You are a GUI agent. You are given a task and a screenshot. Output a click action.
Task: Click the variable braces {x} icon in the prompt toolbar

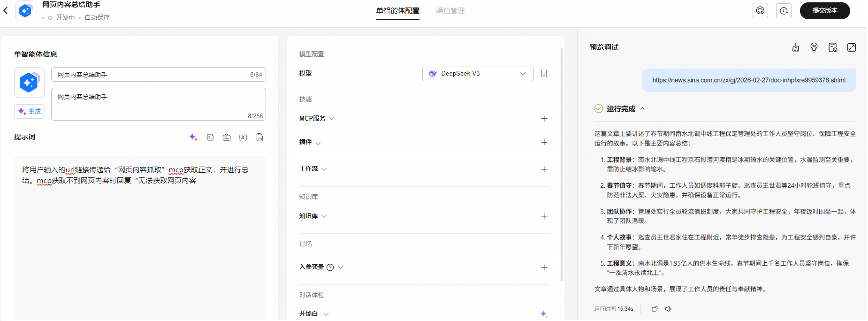(x=243, y=137)
